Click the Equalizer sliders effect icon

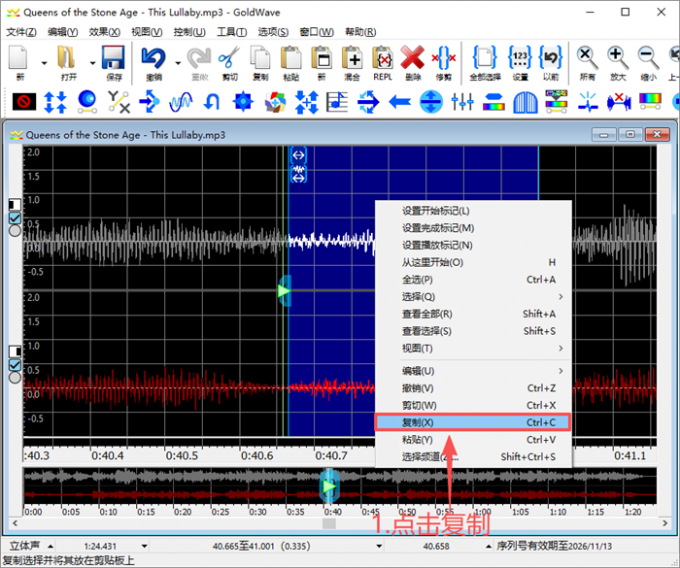pos(462,102)
